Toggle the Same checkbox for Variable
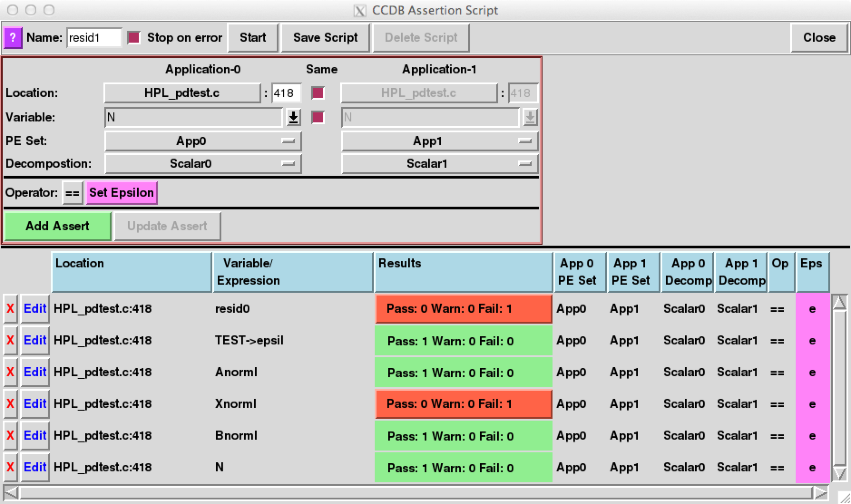This screenshot has width=851, height=504. 318,117
